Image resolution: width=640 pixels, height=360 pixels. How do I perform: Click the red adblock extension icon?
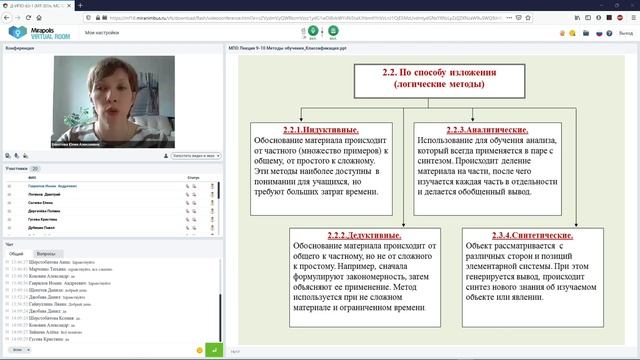[x=620, y=18]
